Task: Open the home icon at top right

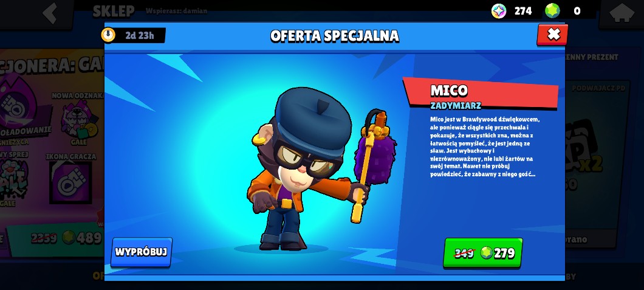Action: click(622, 12)
